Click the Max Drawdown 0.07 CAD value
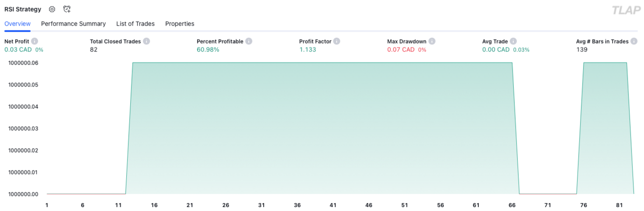Image resolution: width=644 pixels, height=211 pixels. (401, 49)
